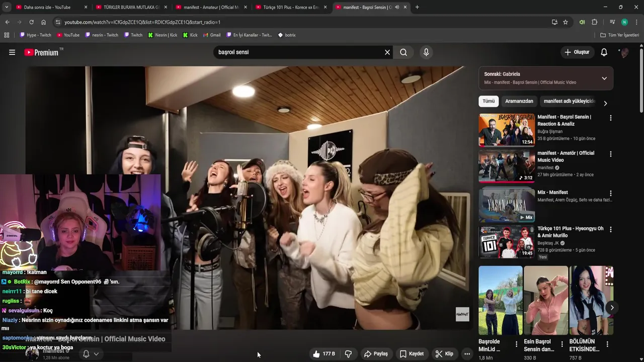The height and width of the screenshot is (362, 644).
Task: Open options for Buğra Şişman reaction video
Action: click(611, 118)
